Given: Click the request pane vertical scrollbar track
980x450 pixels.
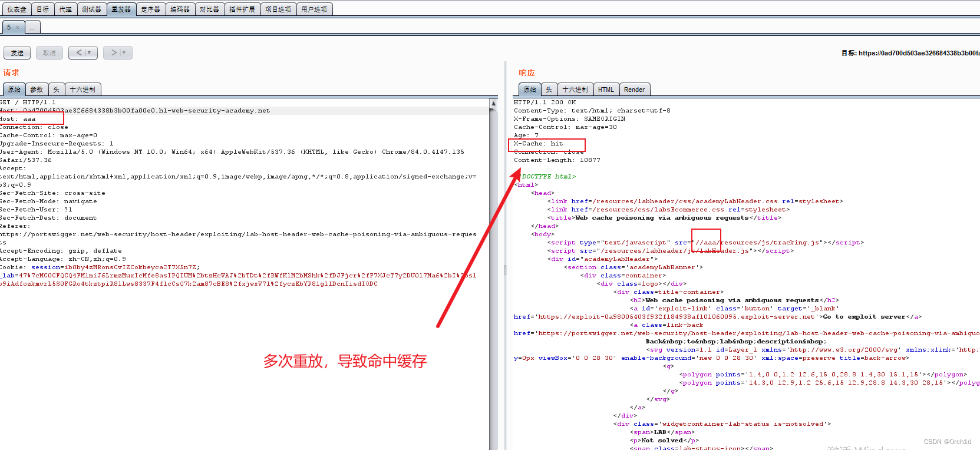Looking at the screenshot, I should (x=493, y=279).
